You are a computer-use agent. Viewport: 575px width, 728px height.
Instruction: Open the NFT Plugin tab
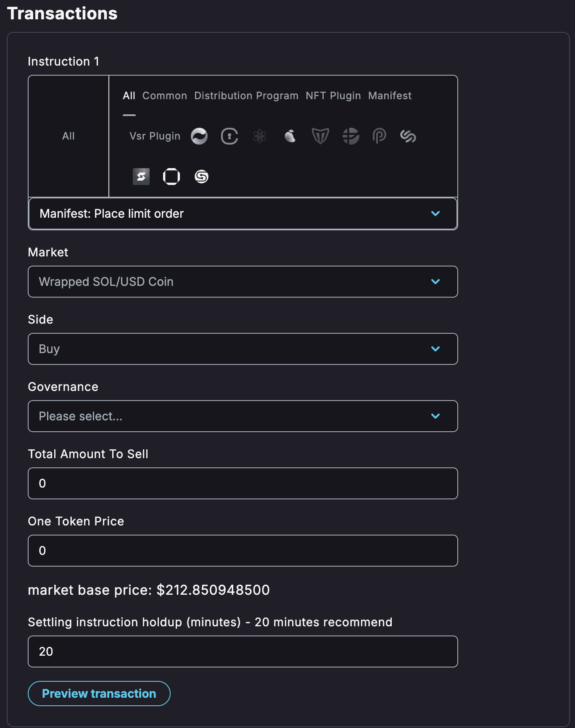click(333, 96)
